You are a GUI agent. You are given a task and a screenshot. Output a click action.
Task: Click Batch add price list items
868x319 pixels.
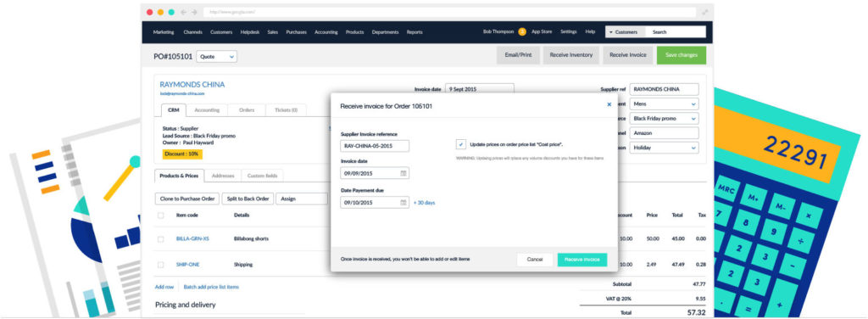point(211,287)
